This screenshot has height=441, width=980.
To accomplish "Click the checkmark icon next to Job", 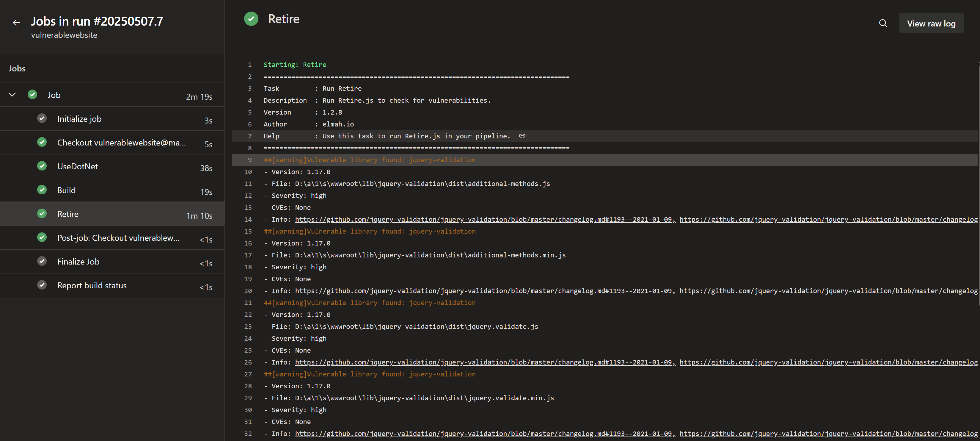I will (32, 94).
